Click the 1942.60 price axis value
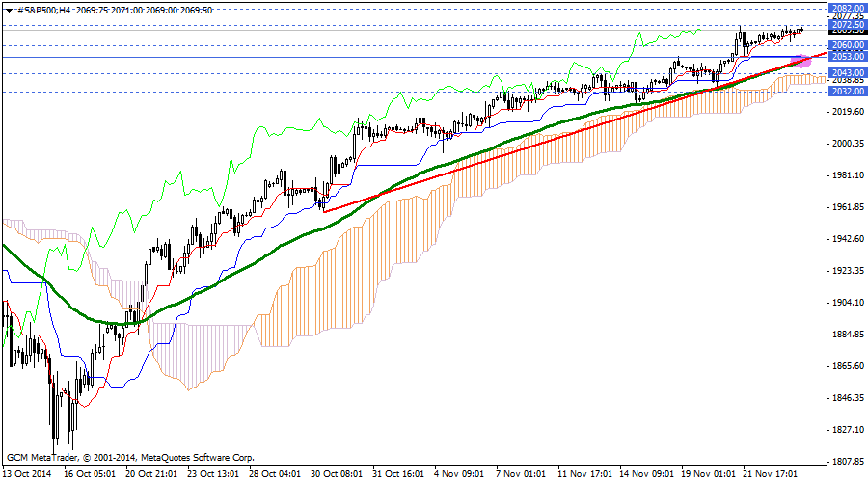Screen dimensions: 868x482 click(848, 239)
